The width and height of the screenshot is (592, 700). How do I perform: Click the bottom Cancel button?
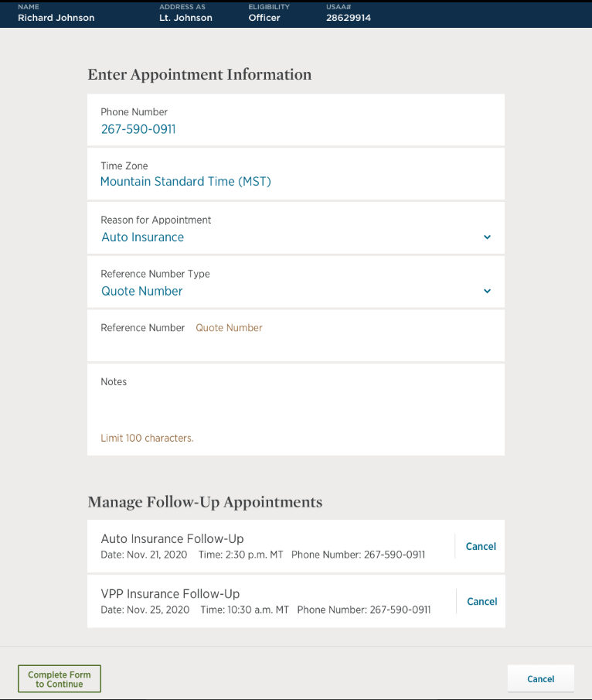point(541,679)
